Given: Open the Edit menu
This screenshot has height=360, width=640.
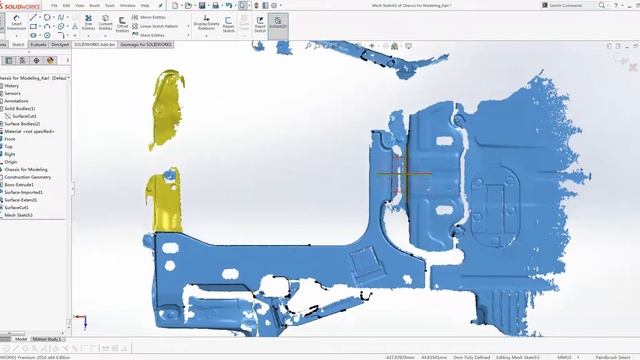Looking at the screenshot, I should 67,6.
